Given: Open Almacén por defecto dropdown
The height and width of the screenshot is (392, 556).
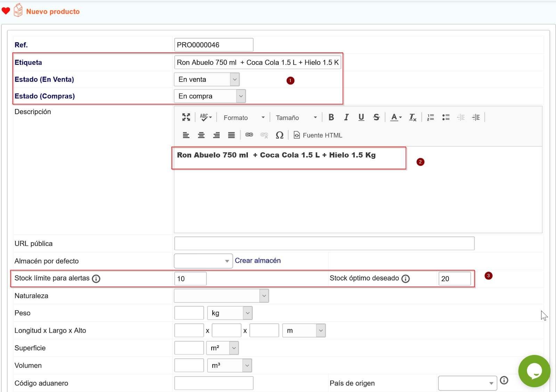Looking at the screenshot, I should (203, 261).
